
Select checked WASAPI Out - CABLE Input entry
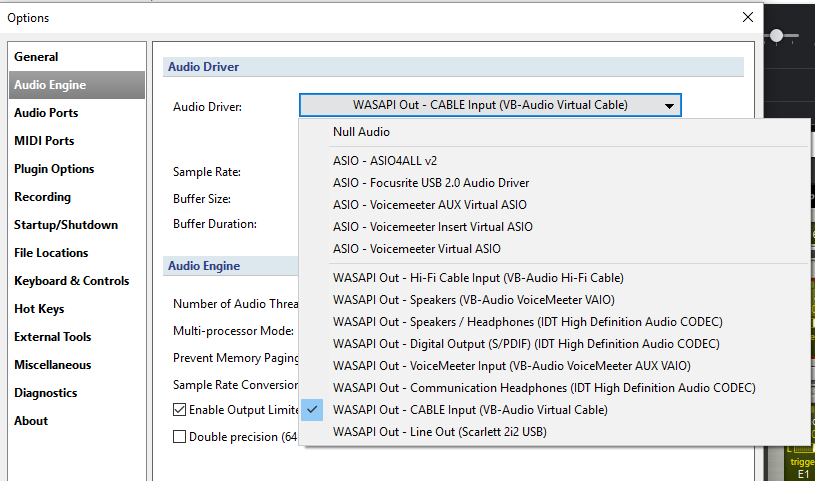[x=555, y=410]
